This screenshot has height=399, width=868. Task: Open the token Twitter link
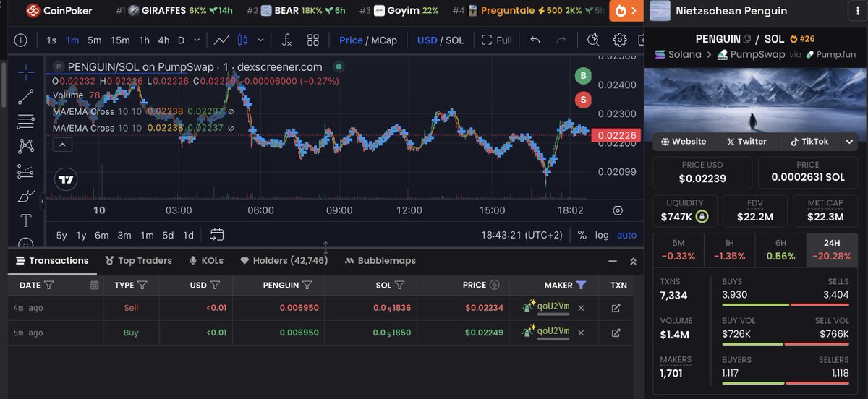click(746, 142)
